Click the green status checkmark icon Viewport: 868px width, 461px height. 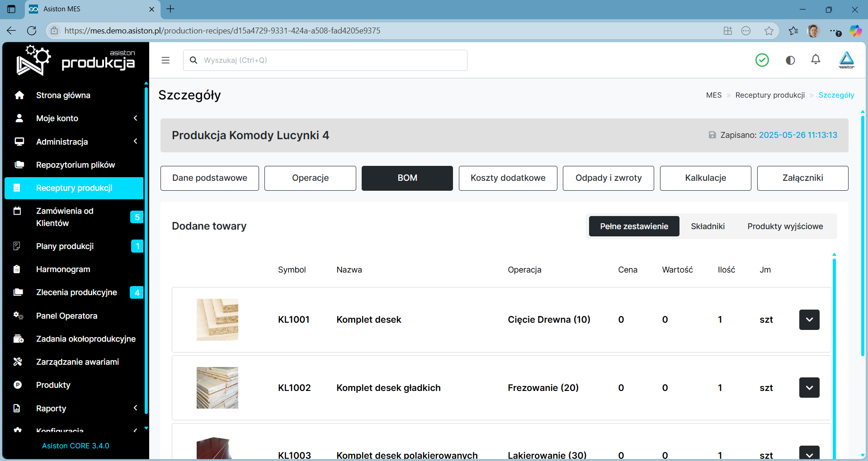[762, 60]
